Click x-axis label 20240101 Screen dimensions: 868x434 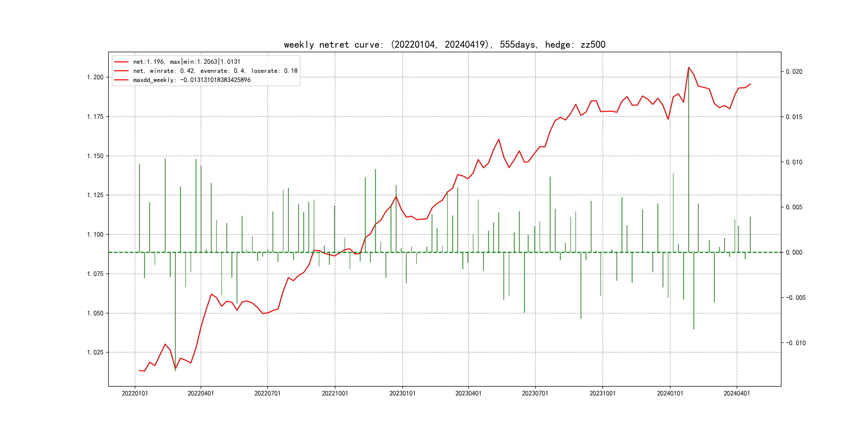tap(670, 394)
